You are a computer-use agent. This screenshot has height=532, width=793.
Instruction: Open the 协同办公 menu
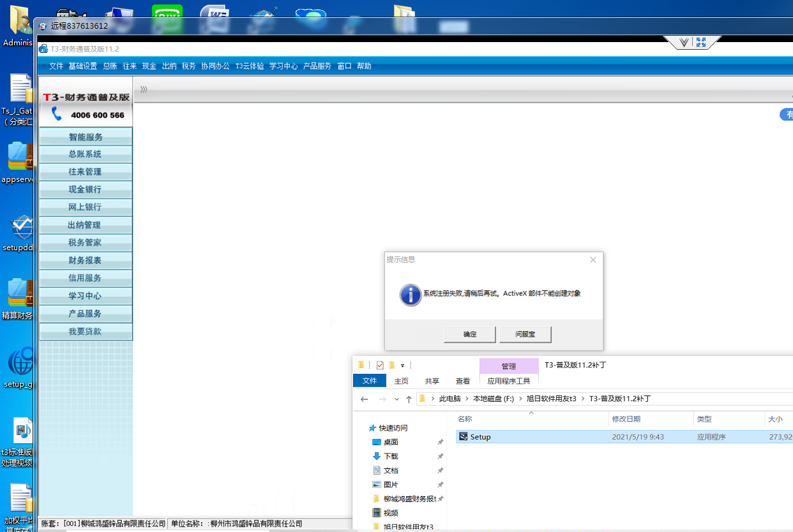(215, 66)
